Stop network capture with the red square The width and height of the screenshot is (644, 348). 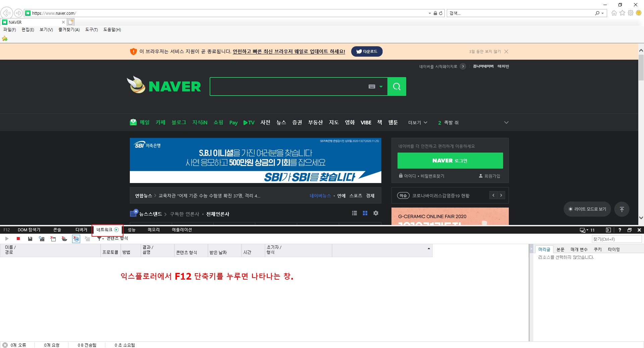tap(18, 239)
